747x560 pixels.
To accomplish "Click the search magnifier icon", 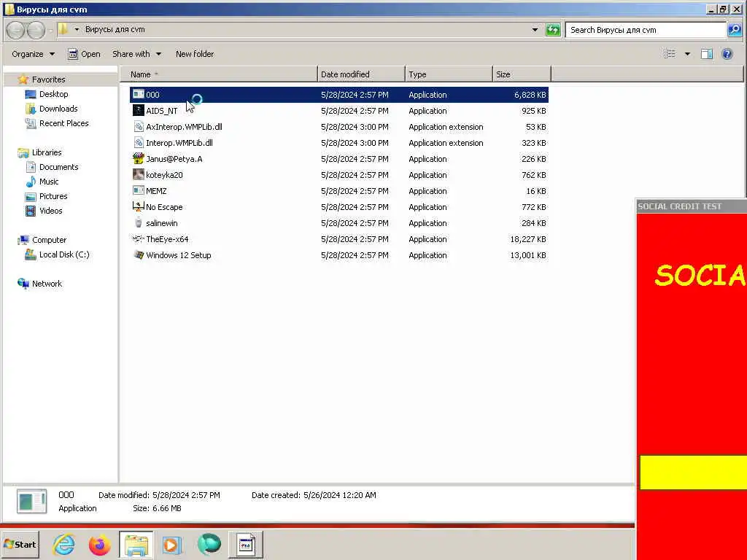I will pos(734,30).
